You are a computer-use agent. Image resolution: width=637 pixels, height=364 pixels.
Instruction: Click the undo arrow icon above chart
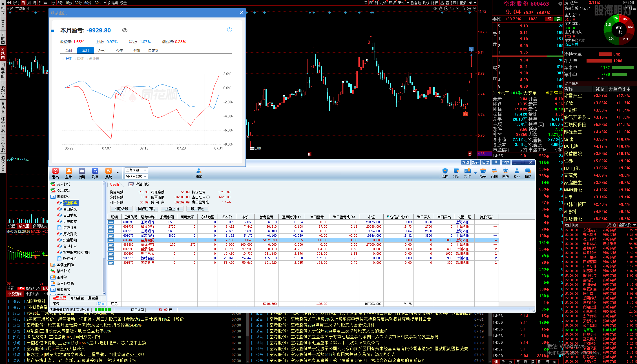click(452, 8)
